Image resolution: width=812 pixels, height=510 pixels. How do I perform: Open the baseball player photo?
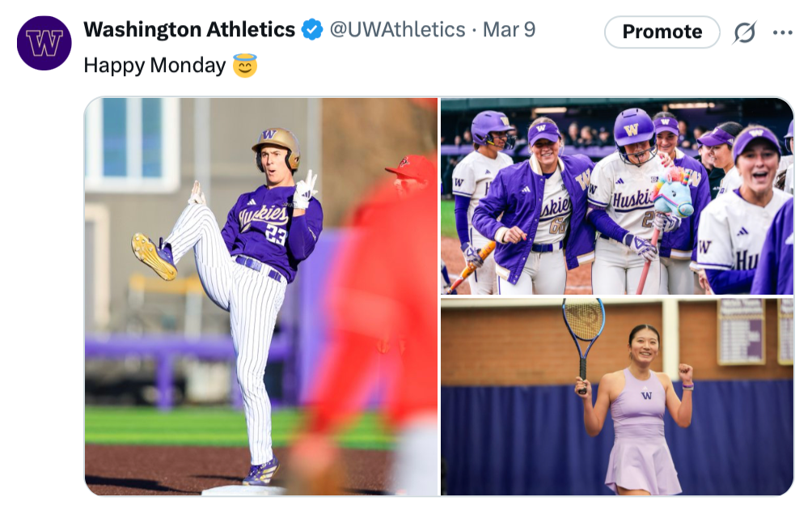pos(261,295)
